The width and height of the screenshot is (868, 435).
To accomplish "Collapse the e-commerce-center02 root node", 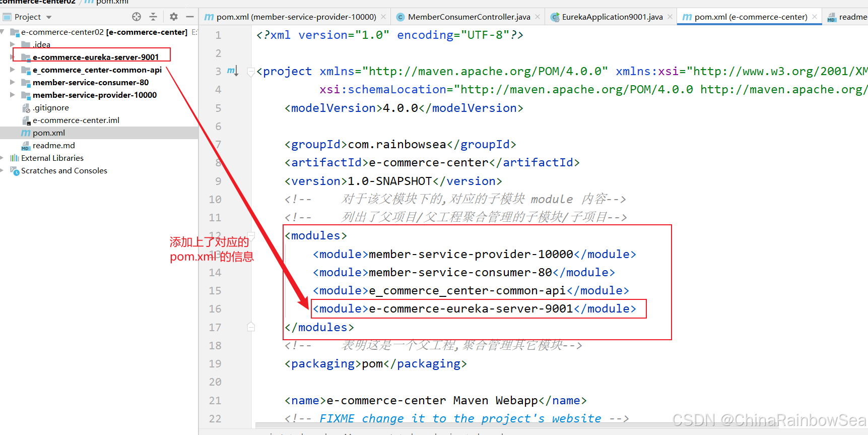I will 3,32.
